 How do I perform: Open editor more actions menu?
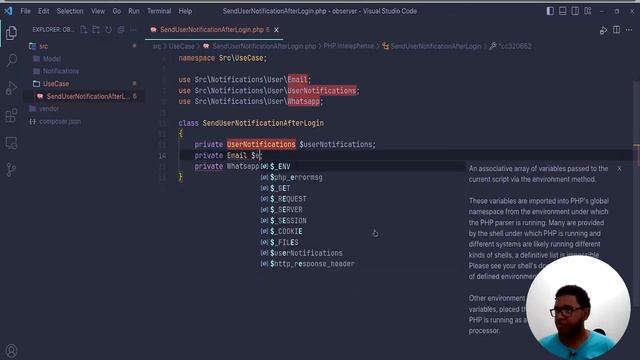(x=629, y=30)
